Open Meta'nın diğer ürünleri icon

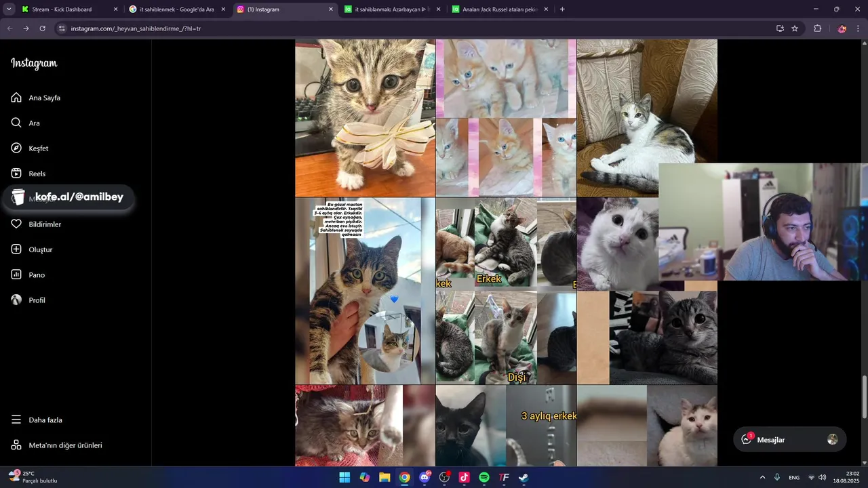(16, 445)
